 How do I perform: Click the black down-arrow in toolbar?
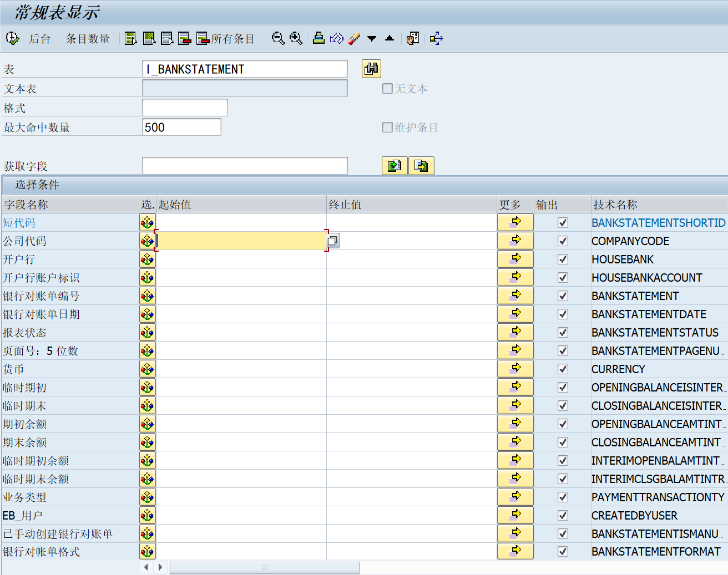372,39
